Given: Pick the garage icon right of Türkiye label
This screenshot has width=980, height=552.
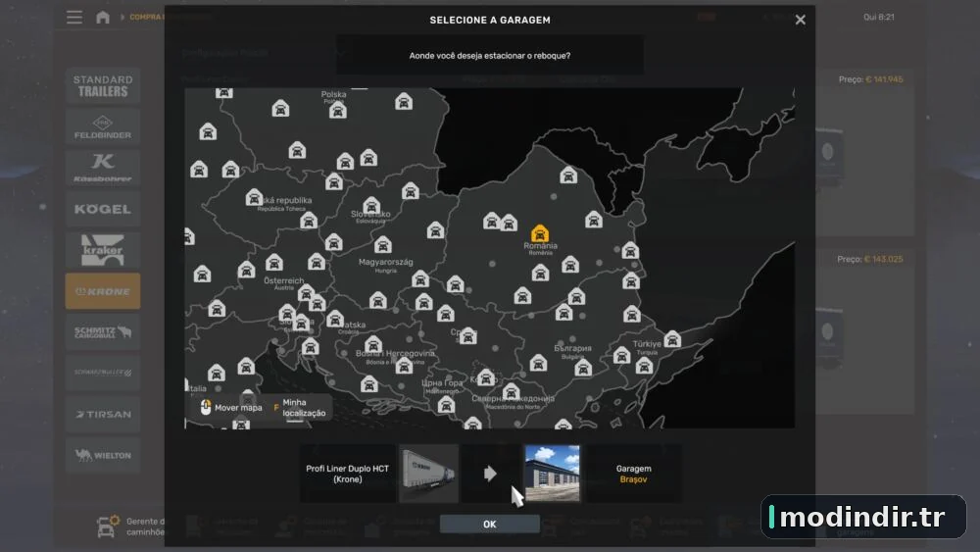Looking at the screenshot, I should tap(672, 339).
